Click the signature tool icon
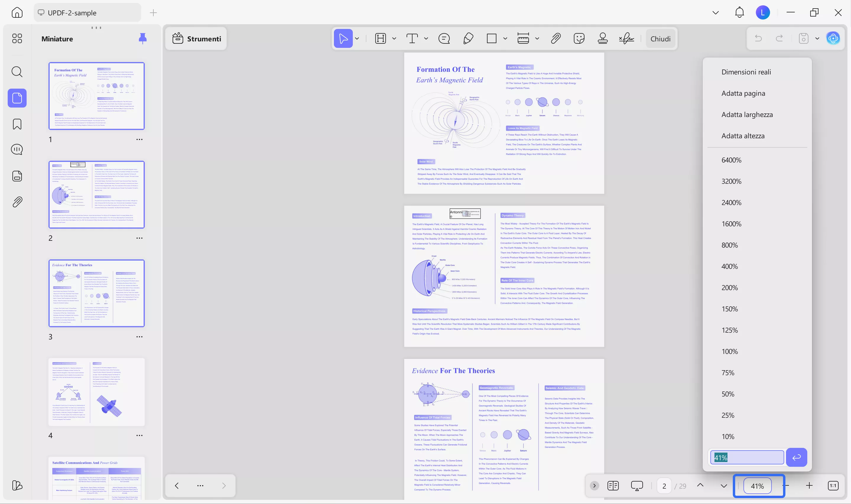Screen dimensions: 851x504 click(626, 39)
